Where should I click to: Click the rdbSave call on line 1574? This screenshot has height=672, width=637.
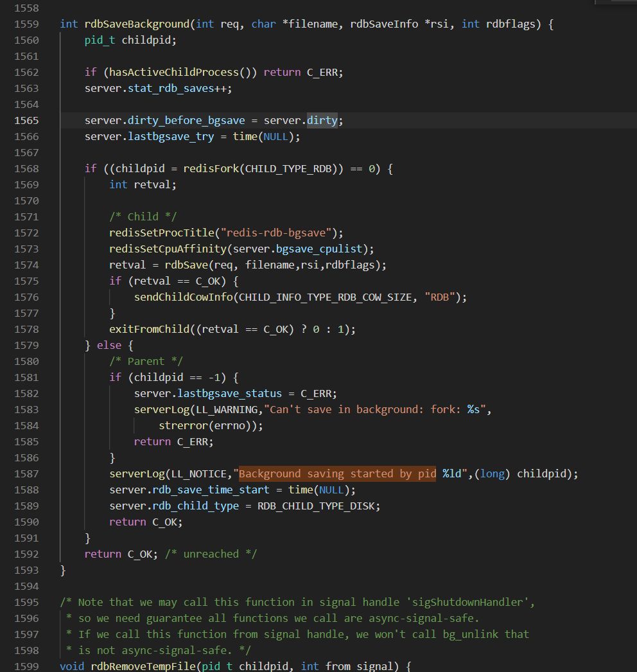point(186,265)
